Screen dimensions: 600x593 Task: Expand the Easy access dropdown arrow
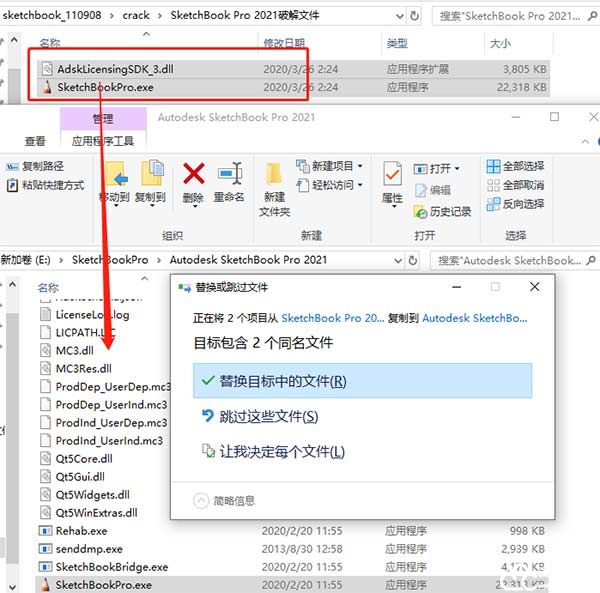[360, 185]
